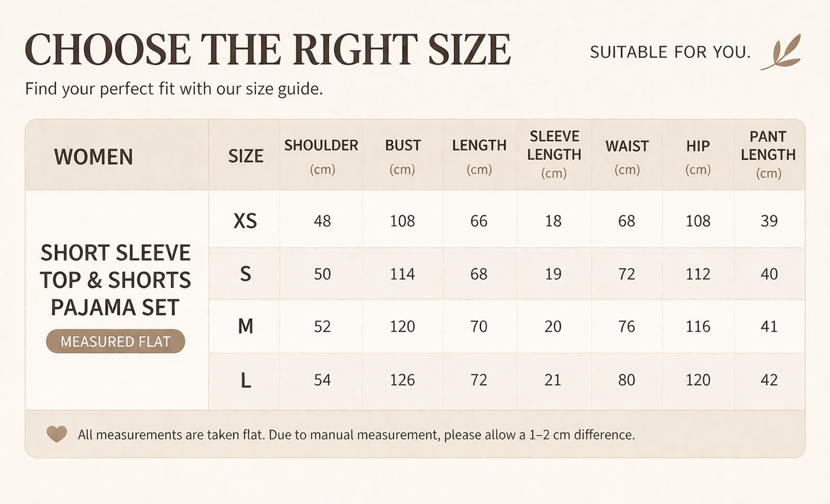Click the SHOULDER column header
The image size is (830, 504).
coord(321,155)
